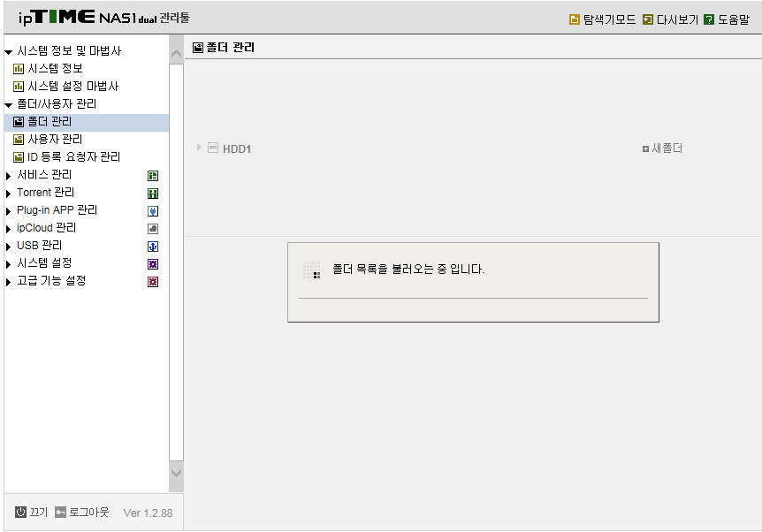This screenshot has width=762, height=532.
Task: Click the sidebar vertical scrollbar track
Action: 176,262
